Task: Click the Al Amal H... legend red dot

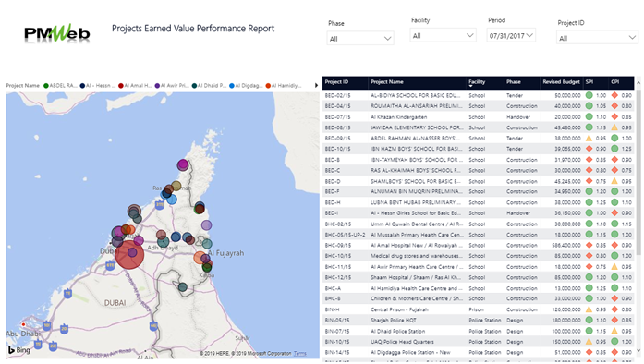Action: click(121, 85)
